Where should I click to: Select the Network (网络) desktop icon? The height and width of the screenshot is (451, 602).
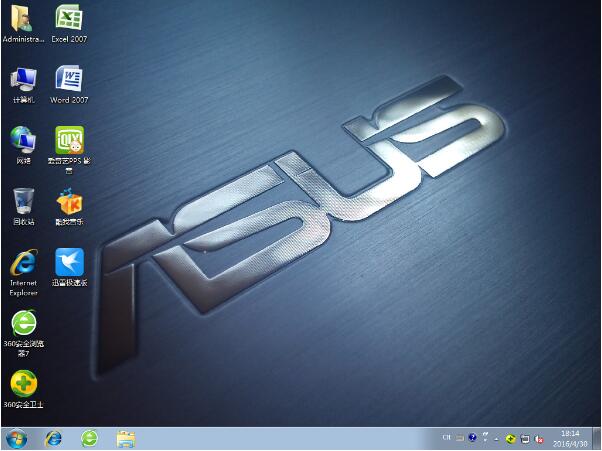(23, 145)
